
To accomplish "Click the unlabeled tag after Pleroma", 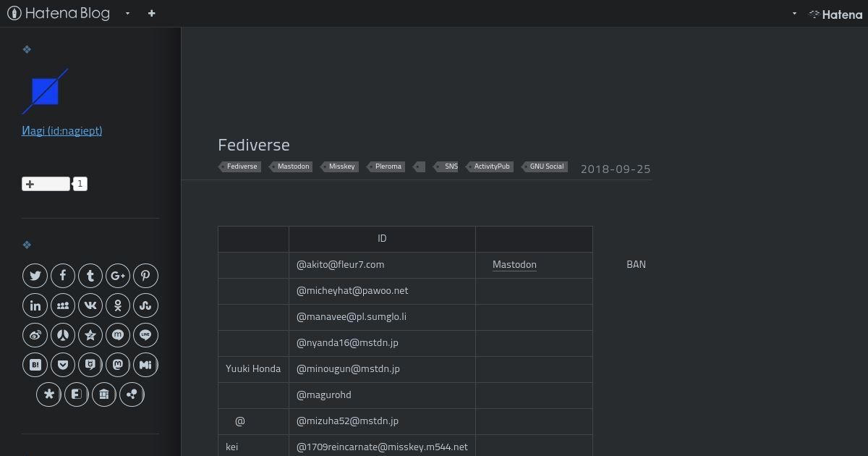I will (x=420, y=166).
